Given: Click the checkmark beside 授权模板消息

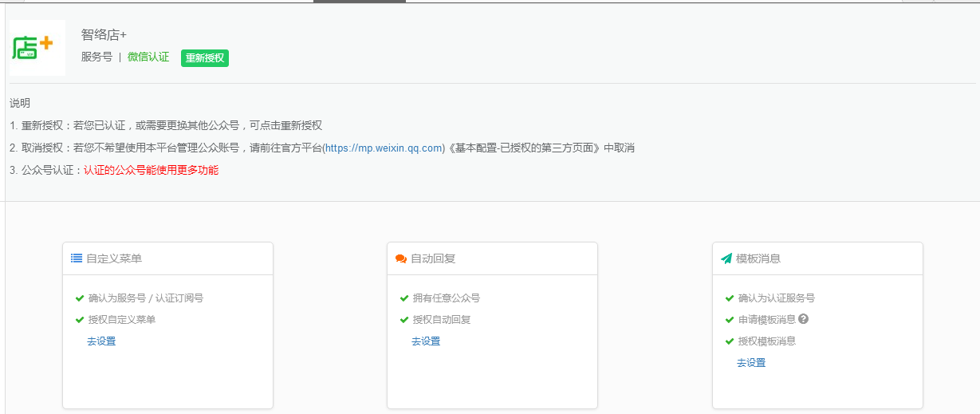Looking at the screenshot, I should click(730, 341).
